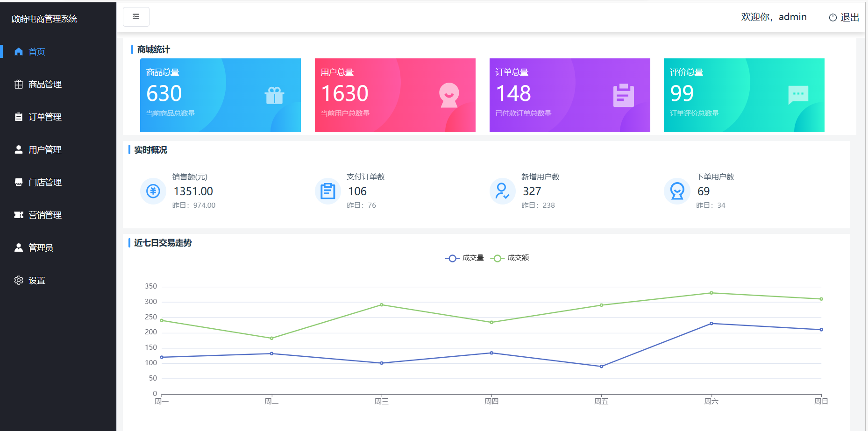Click the 昨日：238 text
Viewport: 868px width, 431px height.
pyautogui.click(x=538, y=205)
